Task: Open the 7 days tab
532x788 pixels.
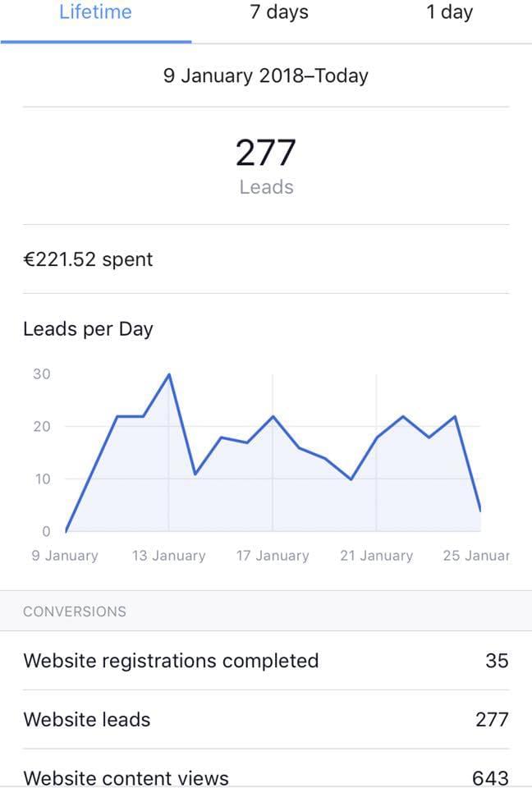Action: [x=279, y=13]
